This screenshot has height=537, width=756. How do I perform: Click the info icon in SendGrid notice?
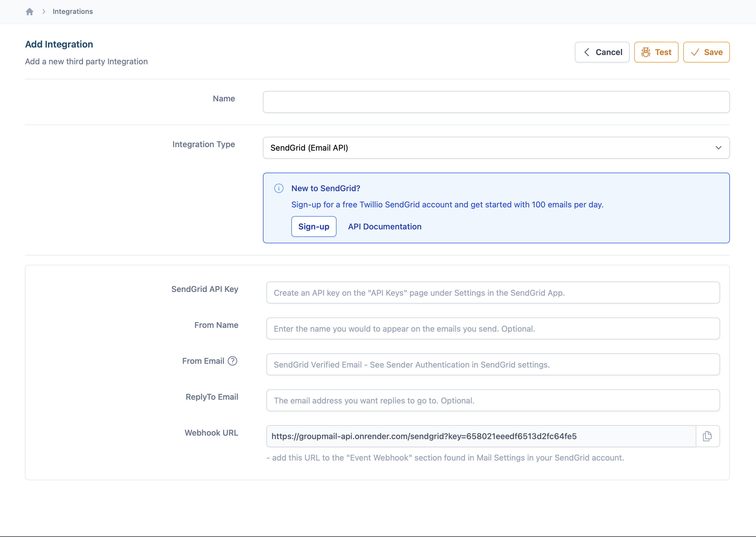click(x=279, y=188)
